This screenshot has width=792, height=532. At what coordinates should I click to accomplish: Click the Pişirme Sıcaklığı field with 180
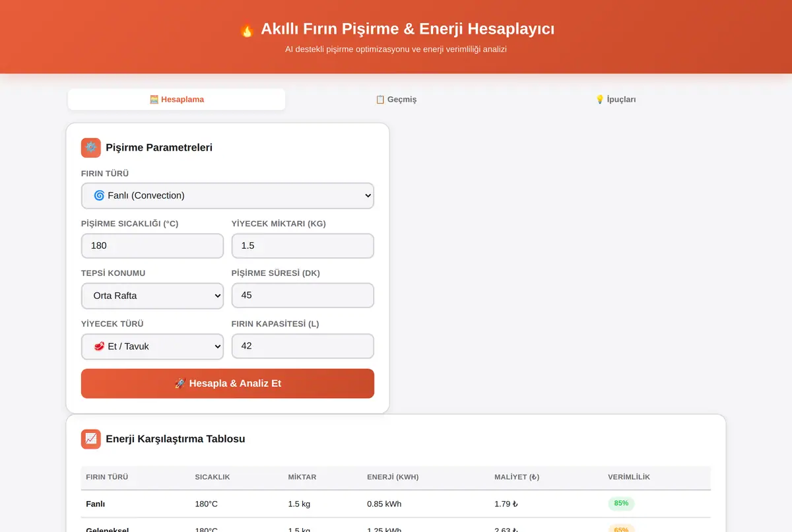[152, 246]
